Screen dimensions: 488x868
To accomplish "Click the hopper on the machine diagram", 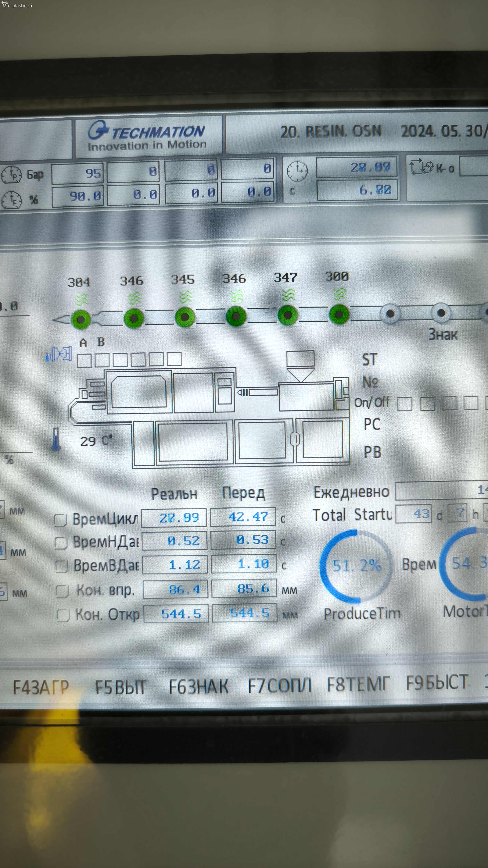I will click(x=300, y=365).
